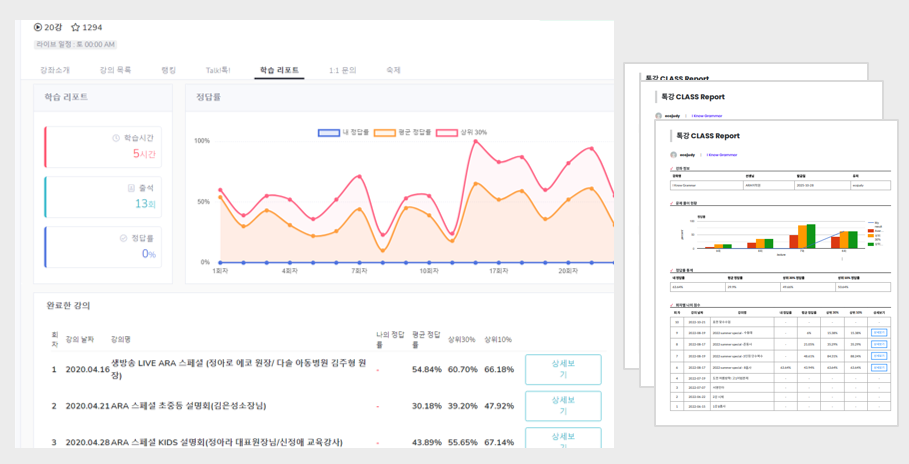The height and width of the screenshot is (464, 909).
Task: Click the attendance icon next to 출석
Action: coord(131,188)
